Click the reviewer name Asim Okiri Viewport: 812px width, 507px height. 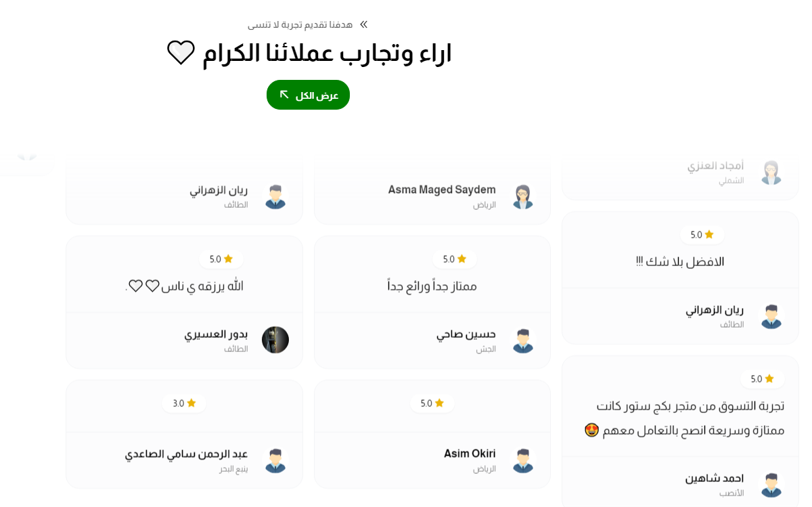coord(470,454)
